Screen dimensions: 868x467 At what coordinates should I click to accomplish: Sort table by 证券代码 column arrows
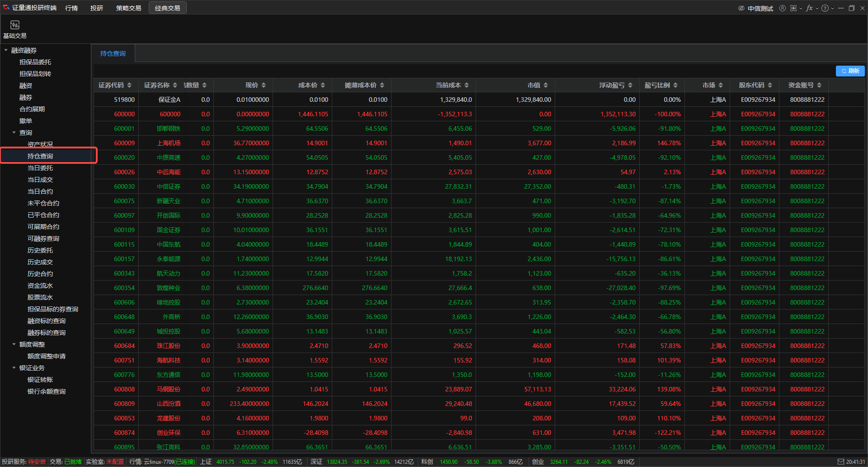click(129, 85)
